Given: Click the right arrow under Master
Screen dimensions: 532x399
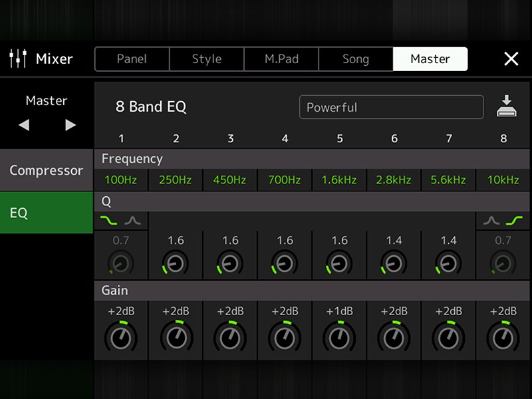Looking at the screenshot, I should click(69, 124).
